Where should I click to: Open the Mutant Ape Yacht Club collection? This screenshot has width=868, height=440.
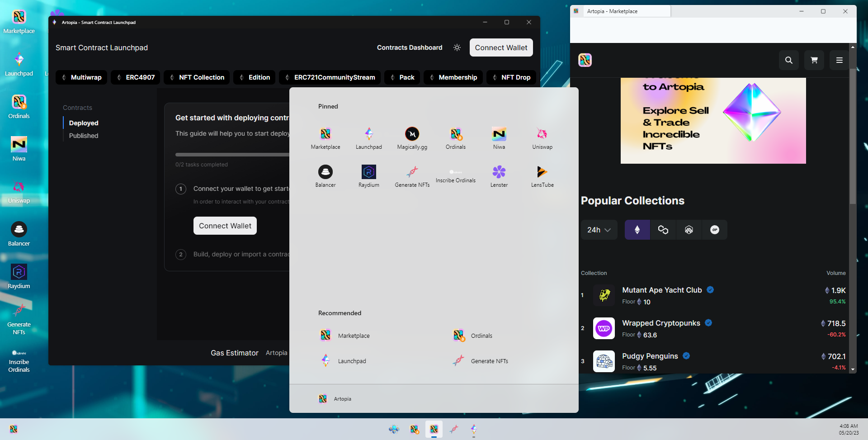click(661, 290)
